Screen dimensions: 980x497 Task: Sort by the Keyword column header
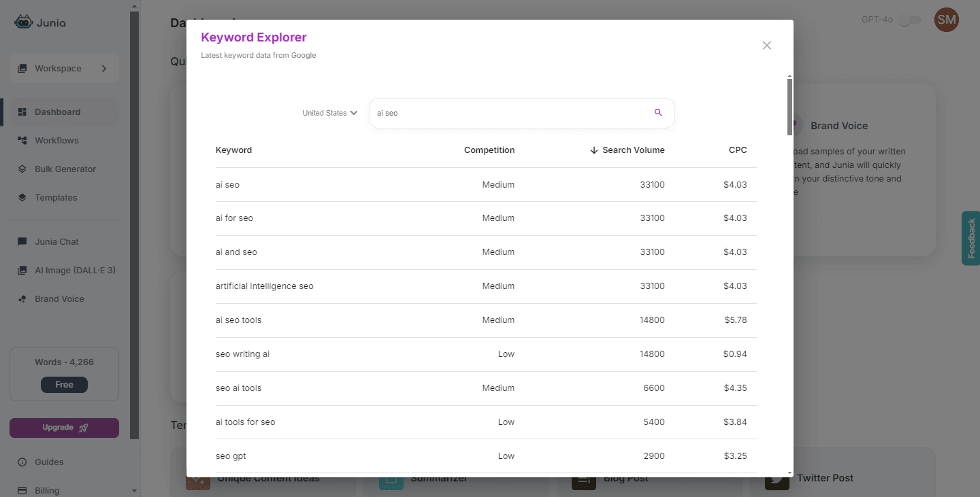point(234,150)
